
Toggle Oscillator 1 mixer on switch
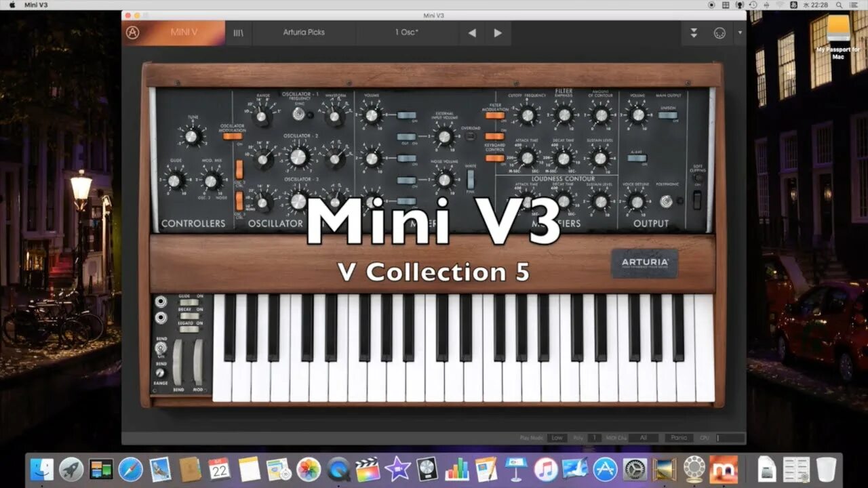(406, 115)
